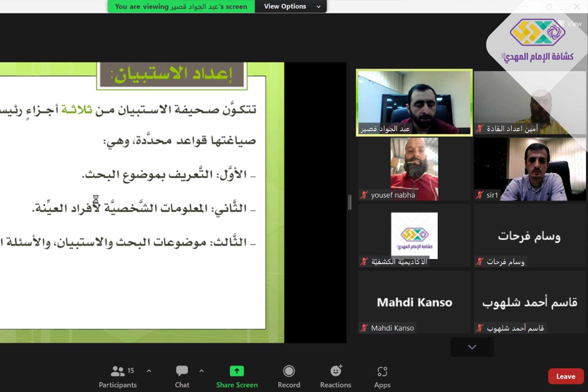The image size is (588, 392).
Task: Click the green Share Screen icon
Action: coord(237,371)
